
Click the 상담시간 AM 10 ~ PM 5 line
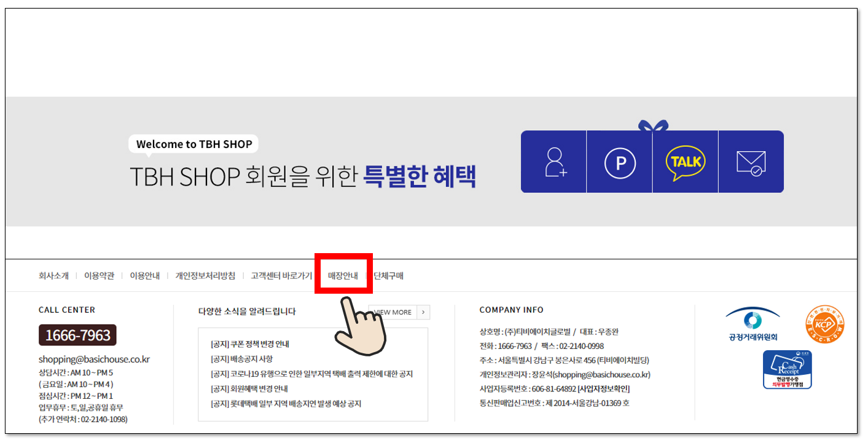tap(76, 372)
